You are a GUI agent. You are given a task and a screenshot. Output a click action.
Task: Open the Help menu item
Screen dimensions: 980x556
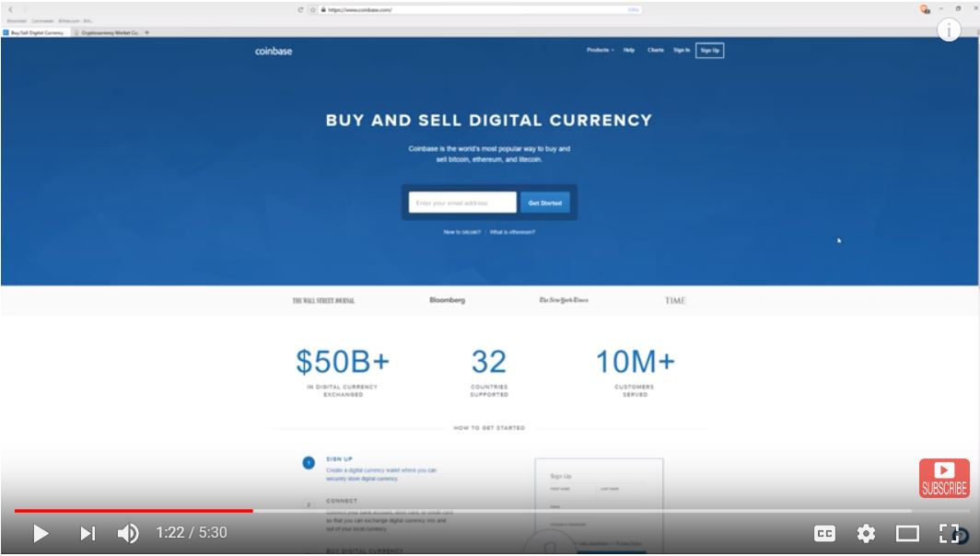click(x=629, y=50)
